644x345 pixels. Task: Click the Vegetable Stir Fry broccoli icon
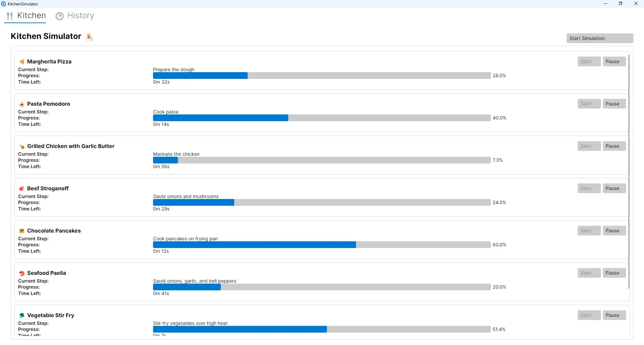click(x=22, y=315)
